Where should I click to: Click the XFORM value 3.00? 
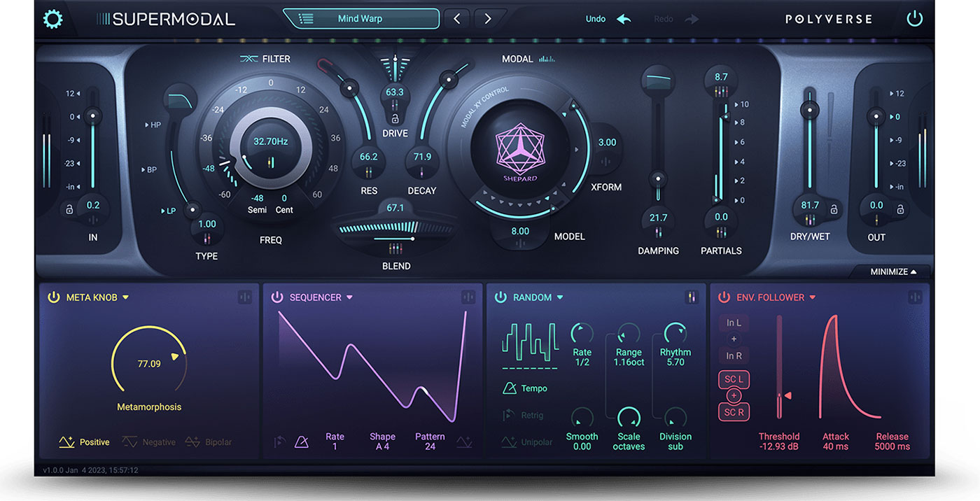pyautogui.click(x=607, y=142)
